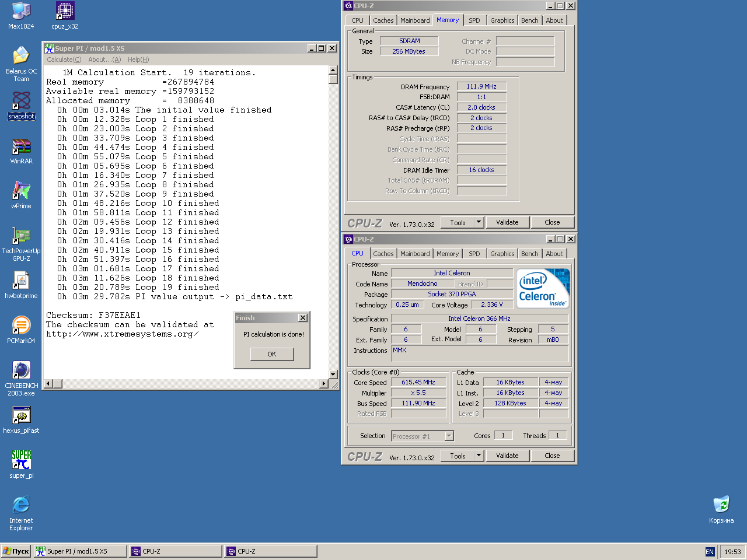Open the Max1024 desktop icon
This screenshot has height=560, width=747.
click(x=21, y=16)
